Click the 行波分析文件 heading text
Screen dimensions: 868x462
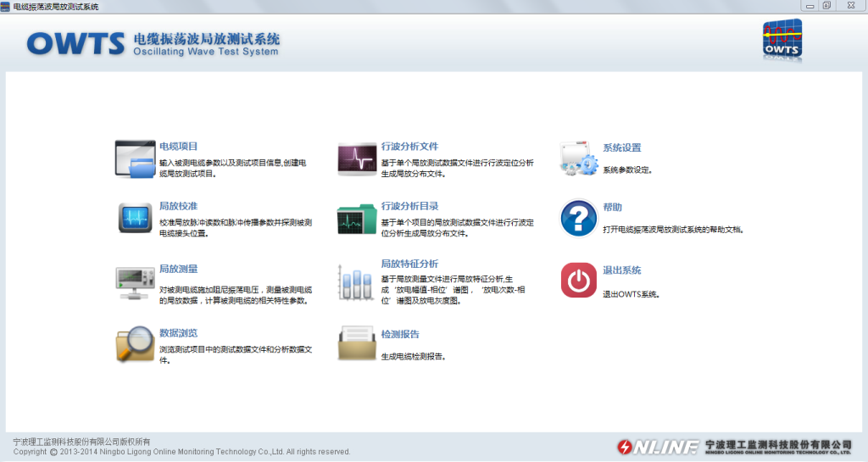409,146
